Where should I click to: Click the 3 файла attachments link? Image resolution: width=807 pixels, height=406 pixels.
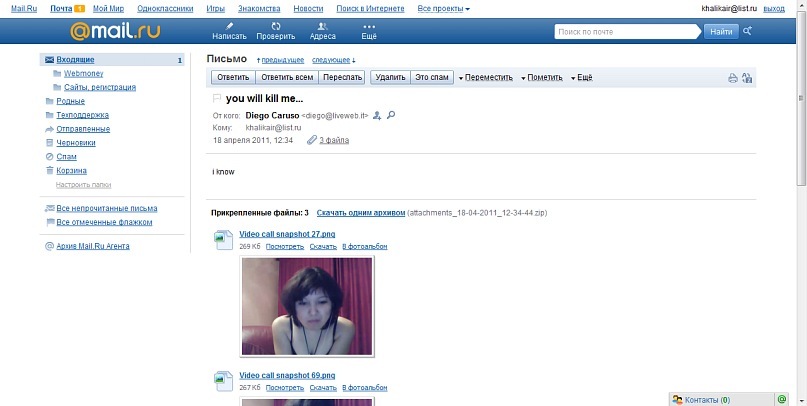point(334,140)
